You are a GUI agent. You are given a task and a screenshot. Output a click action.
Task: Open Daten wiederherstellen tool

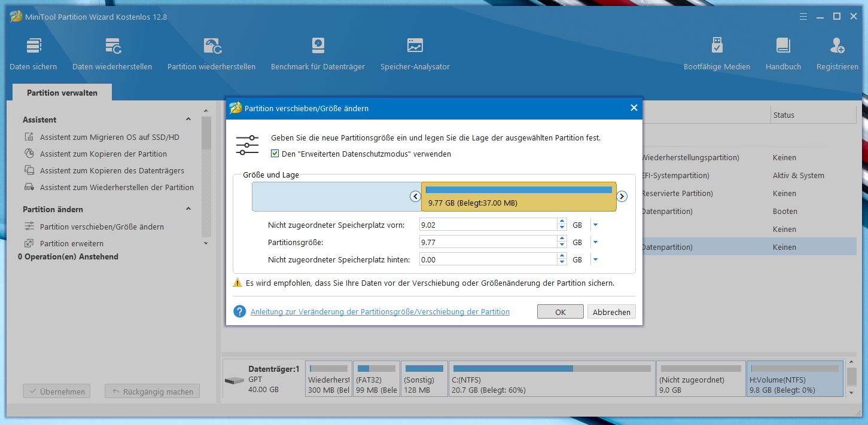[x=112, y=54]
